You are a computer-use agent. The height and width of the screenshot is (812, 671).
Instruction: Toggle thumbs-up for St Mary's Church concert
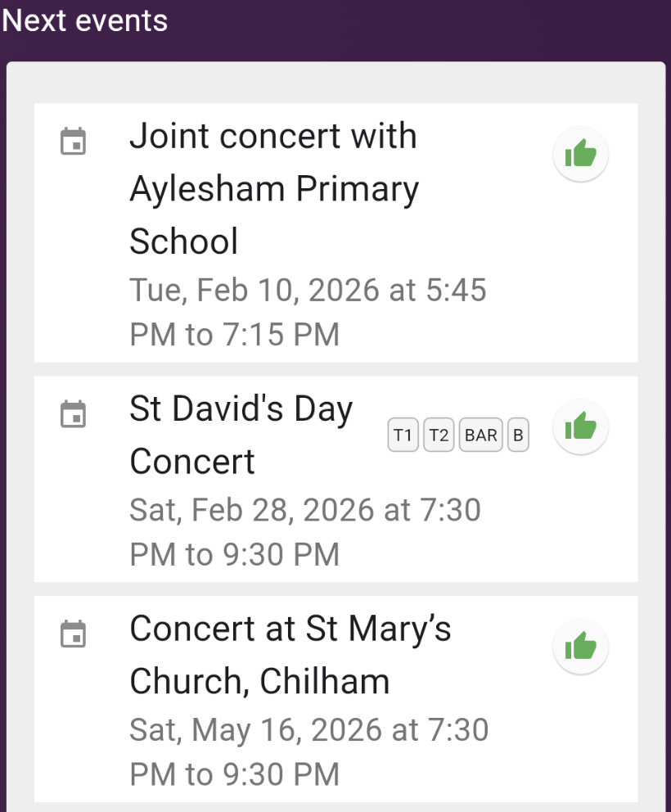pos(580,647)
